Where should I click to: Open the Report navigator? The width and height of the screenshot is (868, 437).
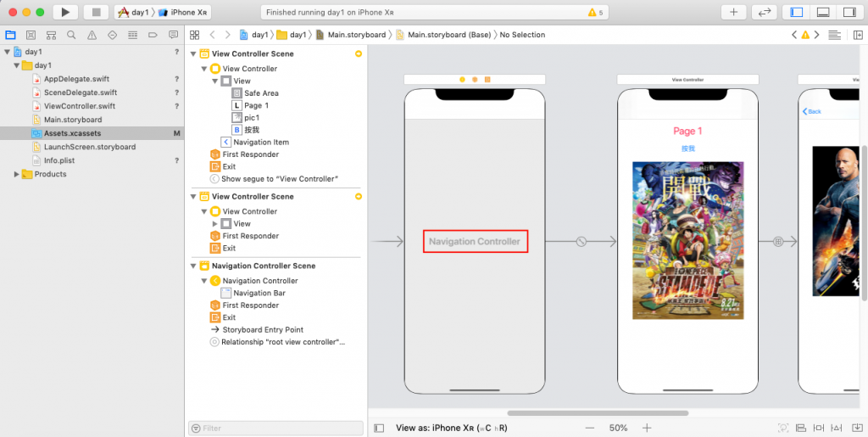click(x=173, y=35)
